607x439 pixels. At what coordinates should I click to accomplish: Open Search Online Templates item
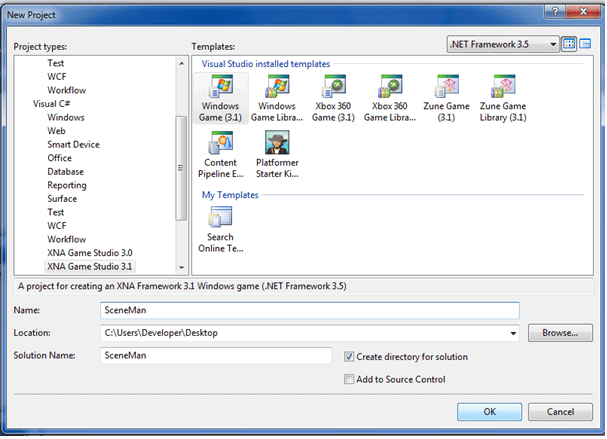click(x=221, y=230)
